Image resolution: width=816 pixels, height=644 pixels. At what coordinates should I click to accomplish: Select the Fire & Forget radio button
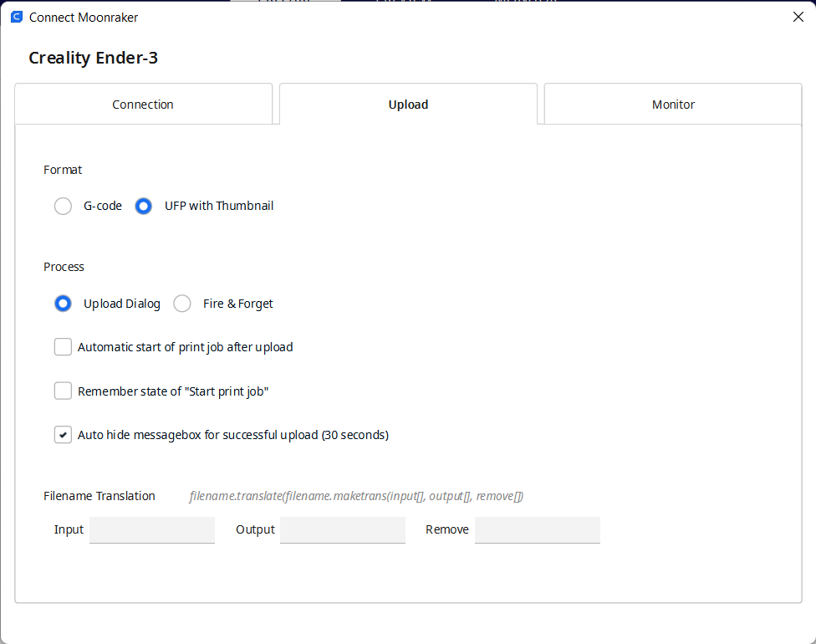point(182,304)
